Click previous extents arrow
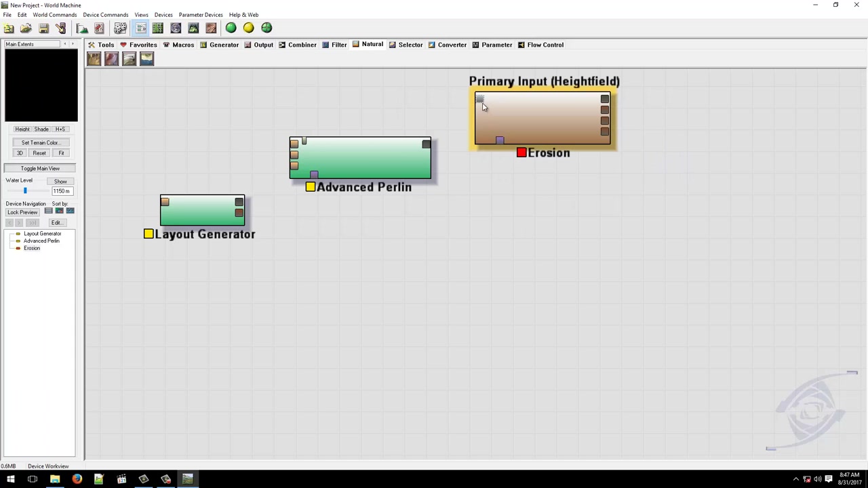 [65, 44]
